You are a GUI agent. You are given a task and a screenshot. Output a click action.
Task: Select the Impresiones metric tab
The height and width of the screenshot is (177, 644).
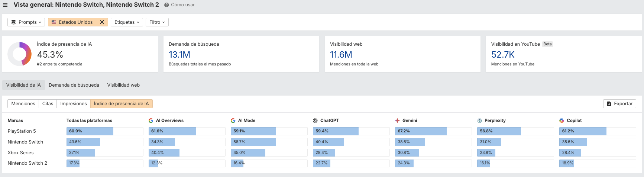[x=74, y=104]
